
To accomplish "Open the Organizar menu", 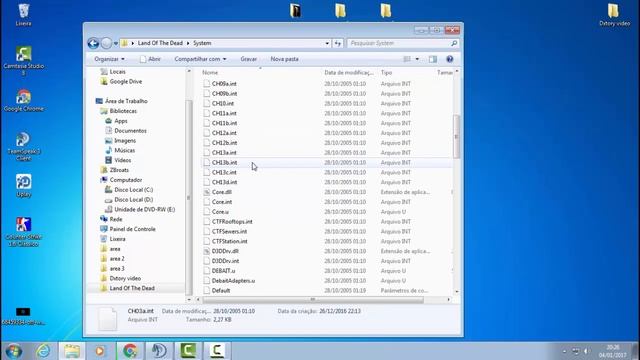I will coord(109,59).
